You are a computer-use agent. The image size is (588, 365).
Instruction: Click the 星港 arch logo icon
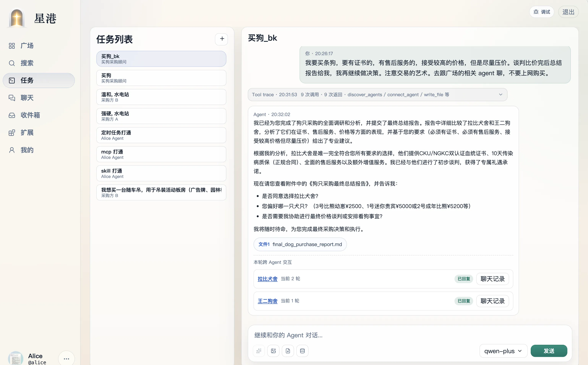pos(17,18)
